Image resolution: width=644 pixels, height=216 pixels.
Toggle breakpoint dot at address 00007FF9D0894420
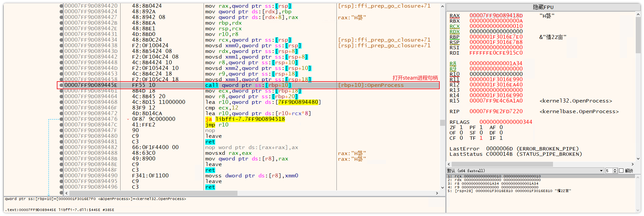click(x=61, y=6)
